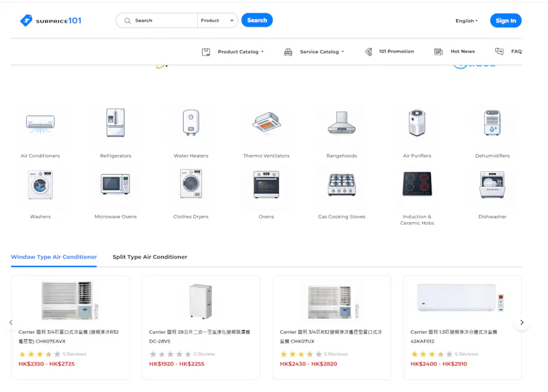Open the Carrier CHK07EAVX product title
Viewport: 548px width, 392px height.
coord(68,336)
